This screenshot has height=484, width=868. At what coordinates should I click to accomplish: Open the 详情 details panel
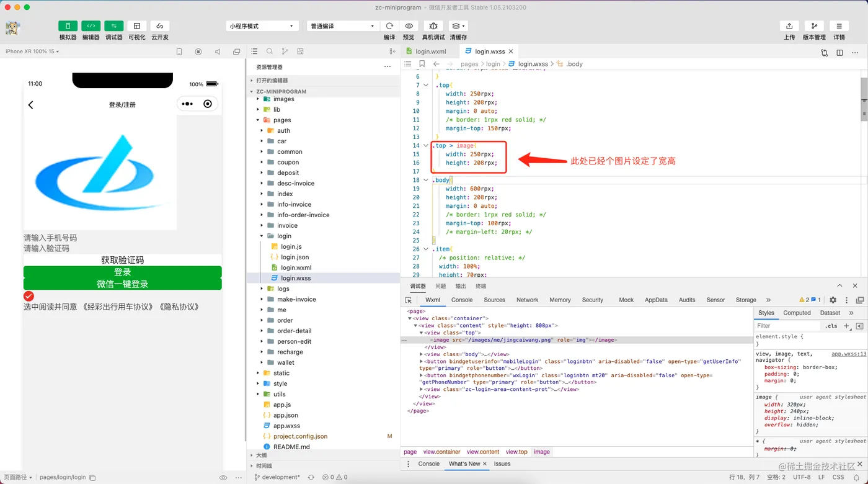tap(839, 26)
